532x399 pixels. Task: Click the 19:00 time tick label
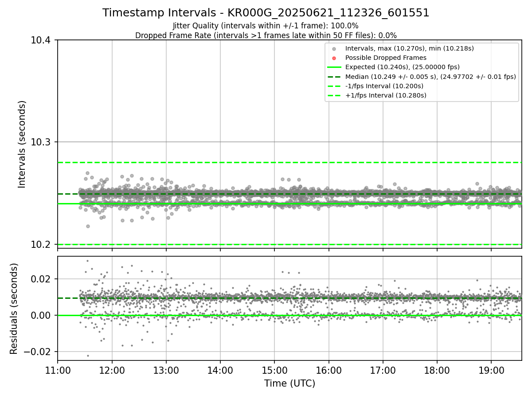(491, 370)
